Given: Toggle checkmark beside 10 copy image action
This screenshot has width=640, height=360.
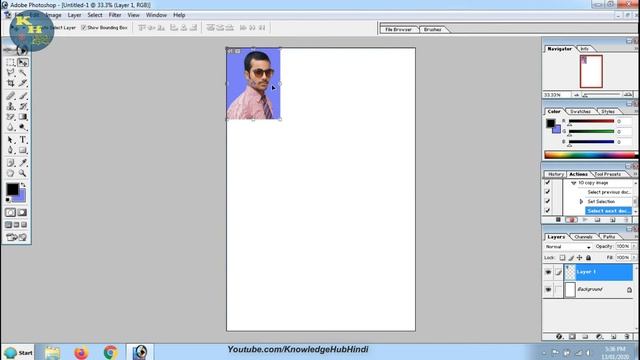Looking at the screenshot, I should (x=547, y=182).
